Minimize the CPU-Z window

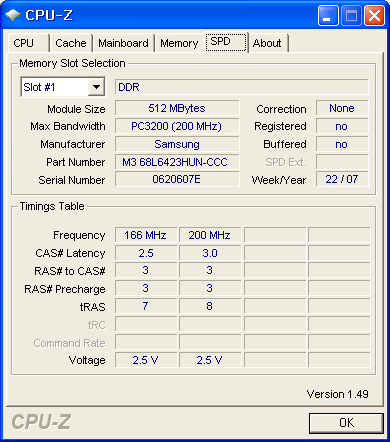point(328,15)
